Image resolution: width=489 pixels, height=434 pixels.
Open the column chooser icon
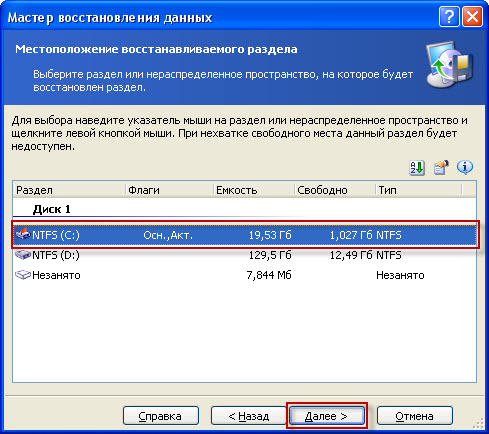441,168
